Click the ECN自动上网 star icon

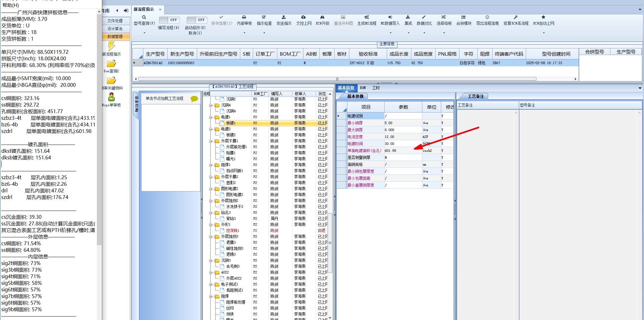543,17
